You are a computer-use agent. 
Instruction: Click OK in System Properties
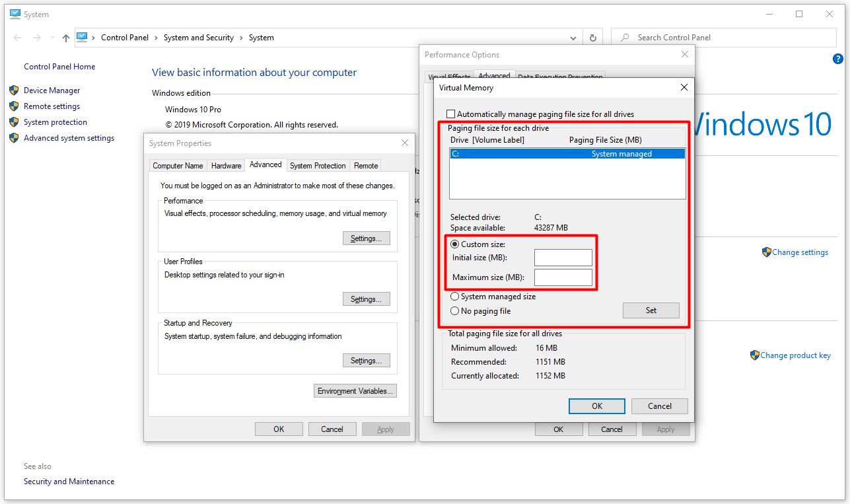point(279,429)
